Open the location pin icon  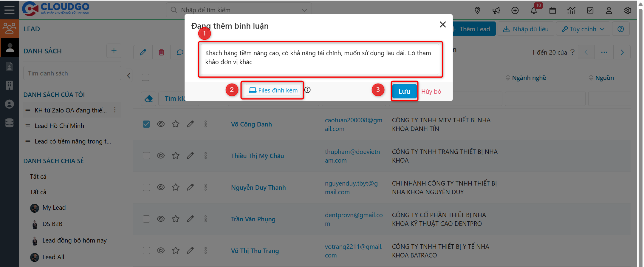tap(477, 11)
